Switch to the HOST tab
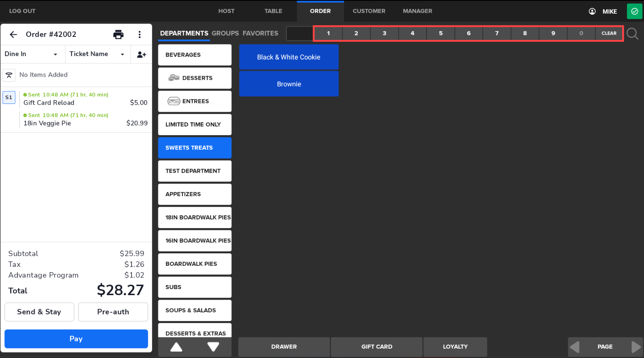This screenshot has width=644, height=358. (x=226, y=11)
